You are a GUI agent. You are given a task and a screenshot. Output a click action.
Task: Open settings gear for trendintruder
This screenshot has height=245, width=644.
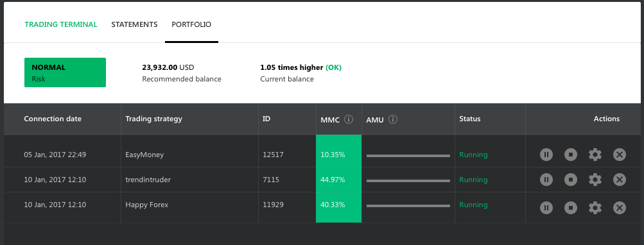(x=595, y=180)
